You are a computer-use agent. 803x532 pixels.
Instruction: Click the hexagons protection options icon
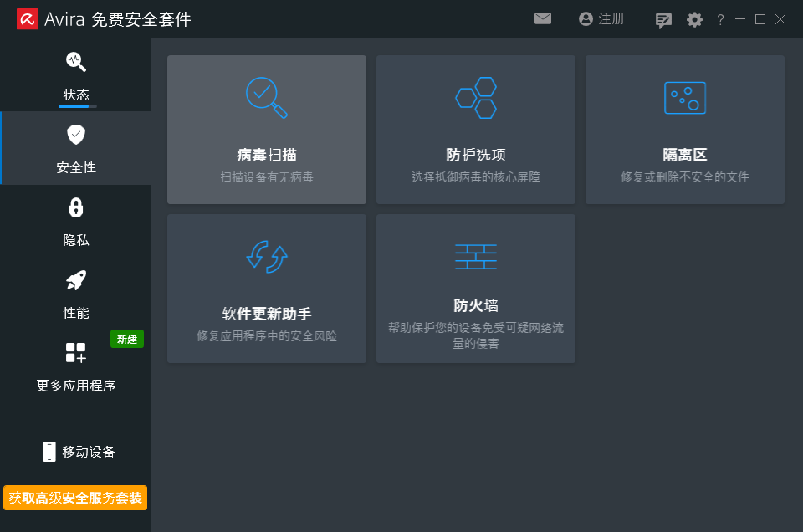[476, 97]
